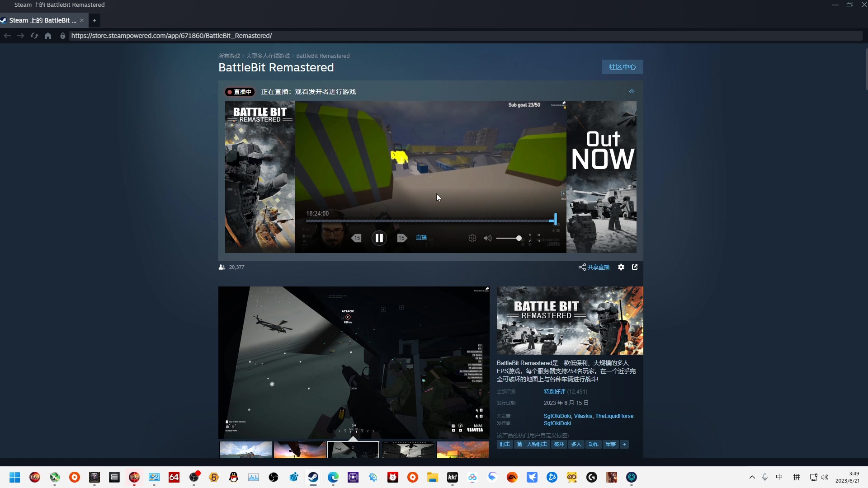This screenshot has height=488, width=868.
Task: Open the 特别好评 reviews summary link
Action: click(x=554, y=392)
